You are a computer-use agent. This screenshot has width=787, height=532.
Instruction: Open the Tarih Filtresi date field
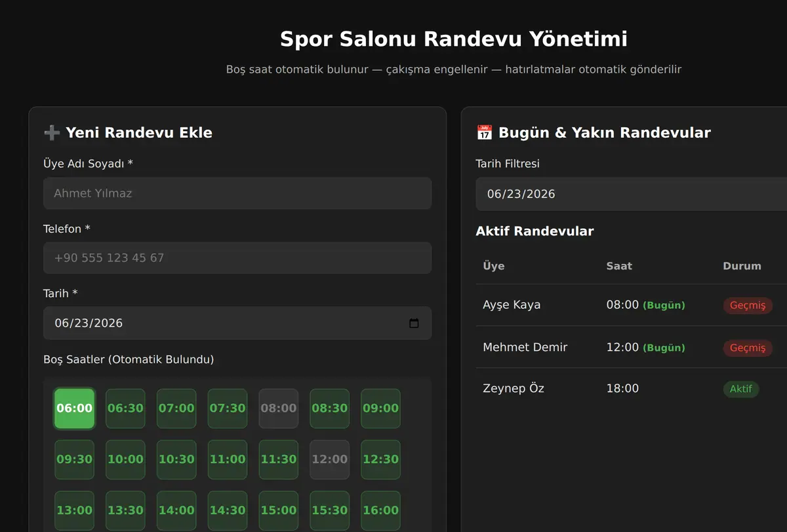(x=631, y=194)
